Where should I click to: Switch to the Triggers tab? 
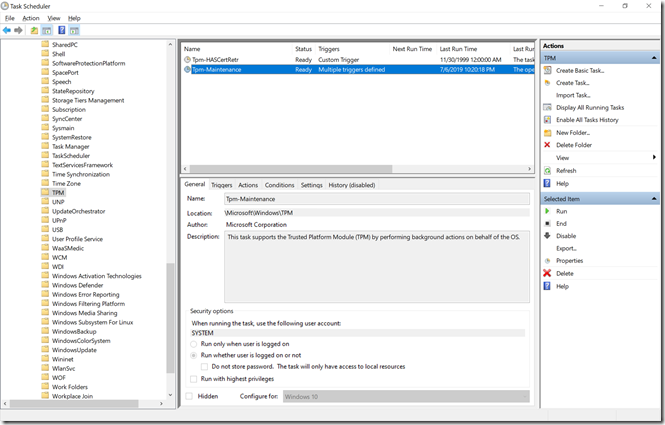[x=221, y=185]
